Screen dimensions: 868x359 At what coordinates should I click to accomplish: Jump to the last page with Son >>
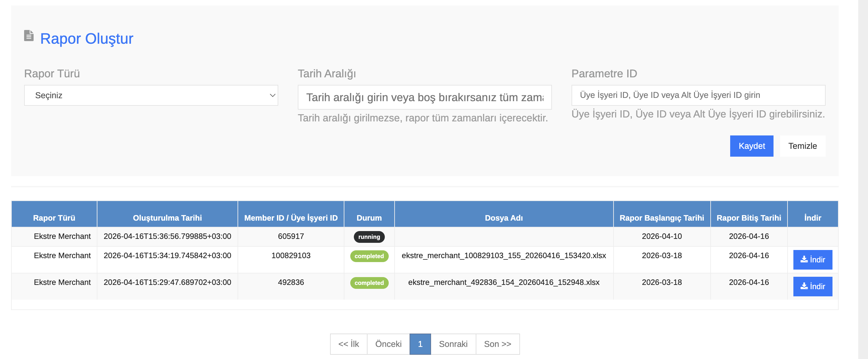[497, 344]
